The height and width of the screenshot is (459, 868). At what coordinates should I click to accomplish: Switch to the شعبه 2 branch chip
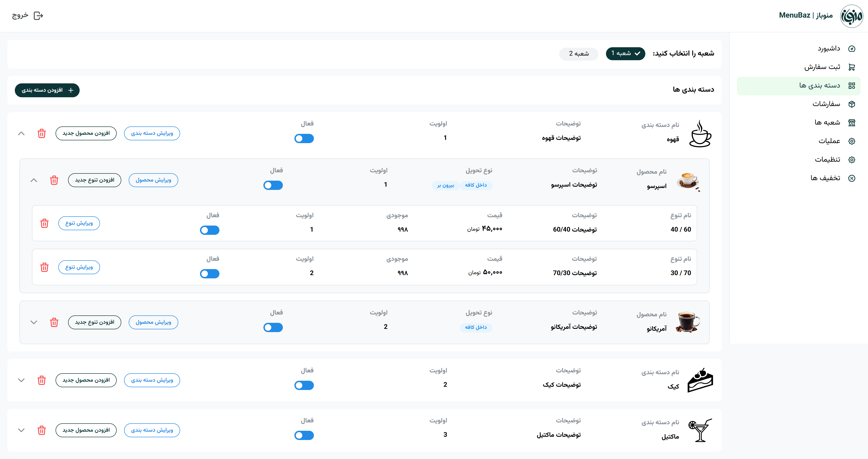point(579,53)
